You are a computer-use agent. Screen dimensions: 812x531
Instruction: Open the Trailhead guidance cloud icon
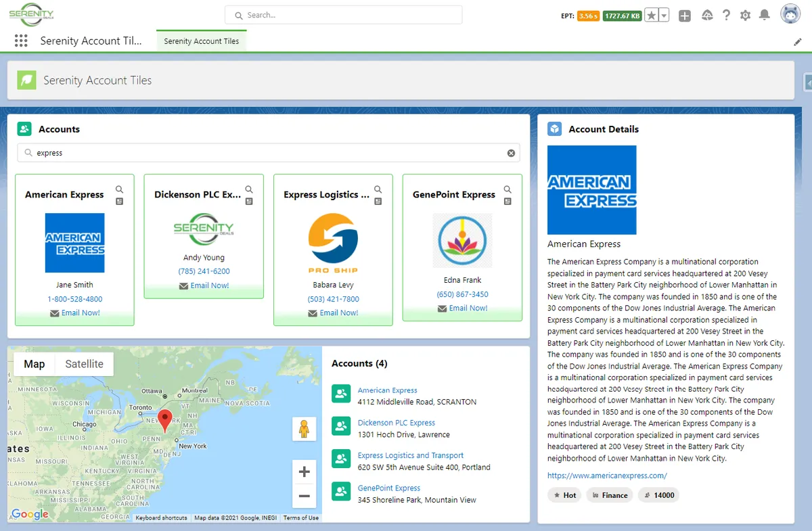click(707, 15)
